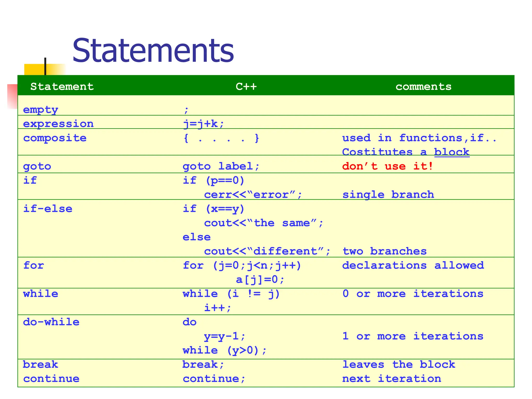Click the "goto label;" code cell
Screen dimensions: 532x399
(221, 166)
